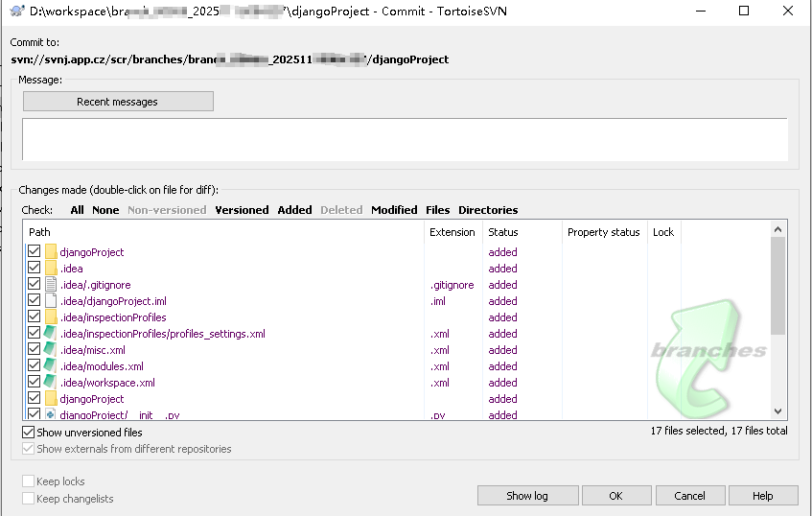Sort list by Status column header
Image resolution: width=812 pixels, height=516 pixels.
pyautogui.click(x=522, y=232)
